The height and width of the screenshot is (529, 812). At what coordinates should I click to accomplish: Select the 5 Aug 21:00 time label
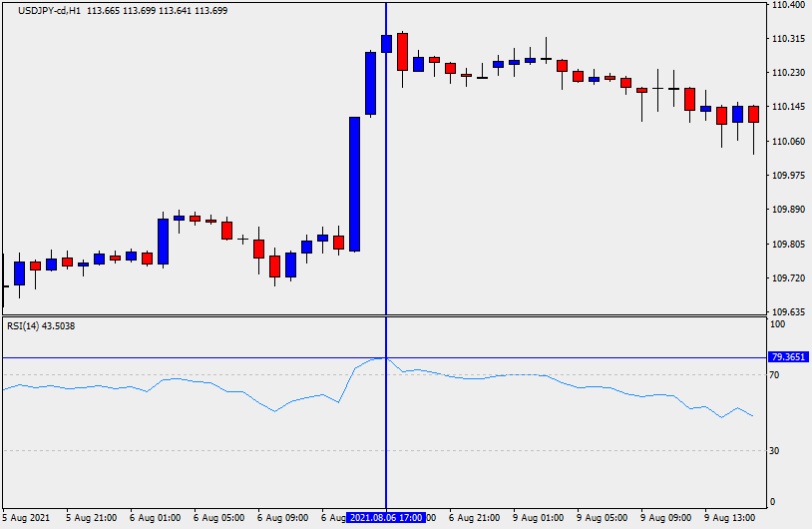click(93, 518)
